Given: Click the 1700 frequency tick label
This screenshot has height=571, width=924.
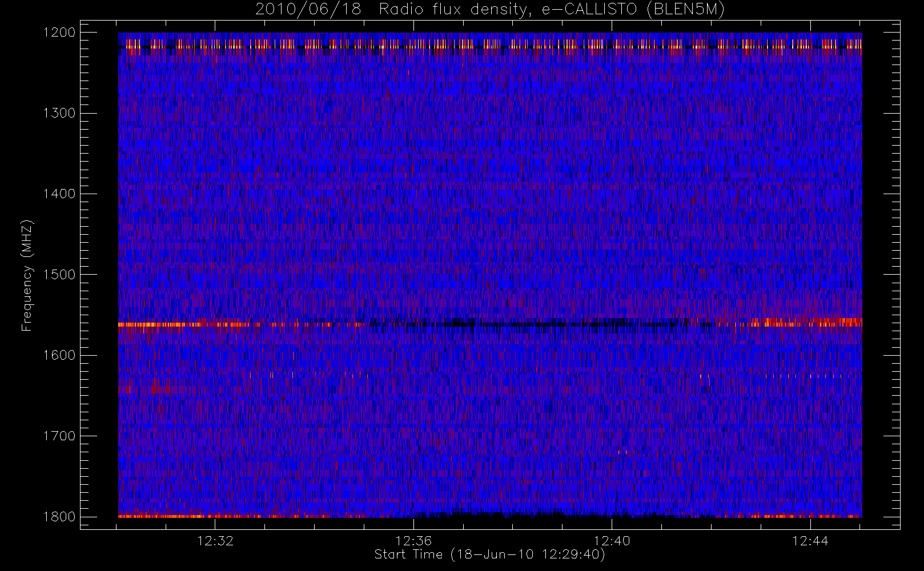Looking at the screenshot, I should [x=60, y=436].
